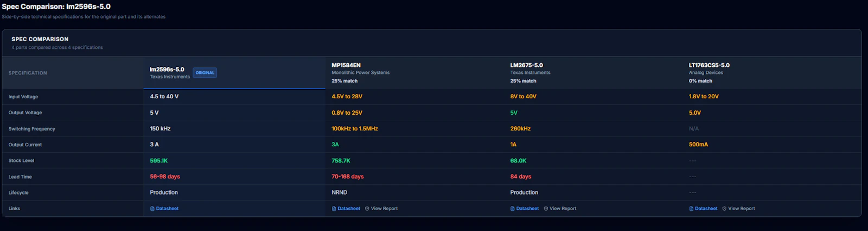Screen dimensions: 868x231
Task: Click the 68.0K stock level value
Action: click(x=518, y=161)
